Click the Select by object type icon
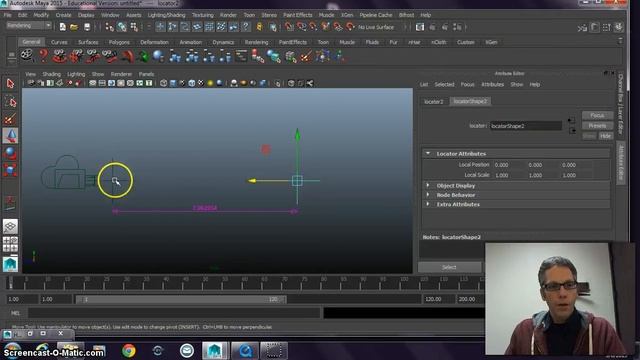Image resolution: width=640 pixels, height=360 pixels. (122, 27)
